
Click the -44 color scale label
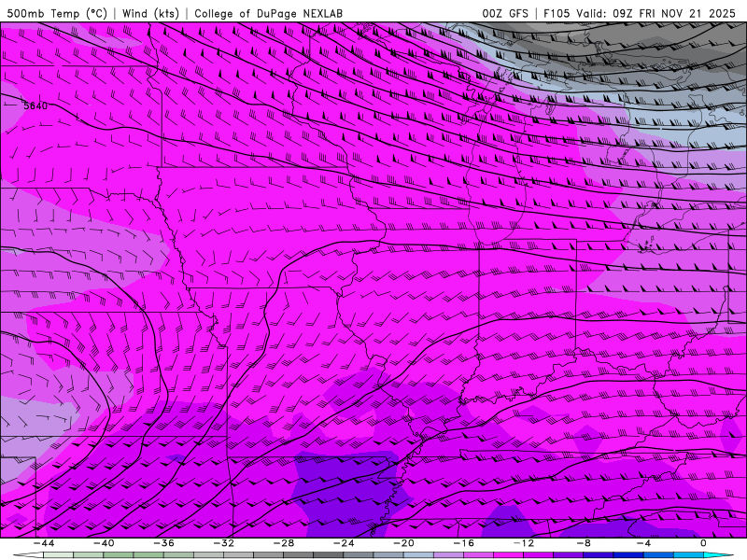44,543
